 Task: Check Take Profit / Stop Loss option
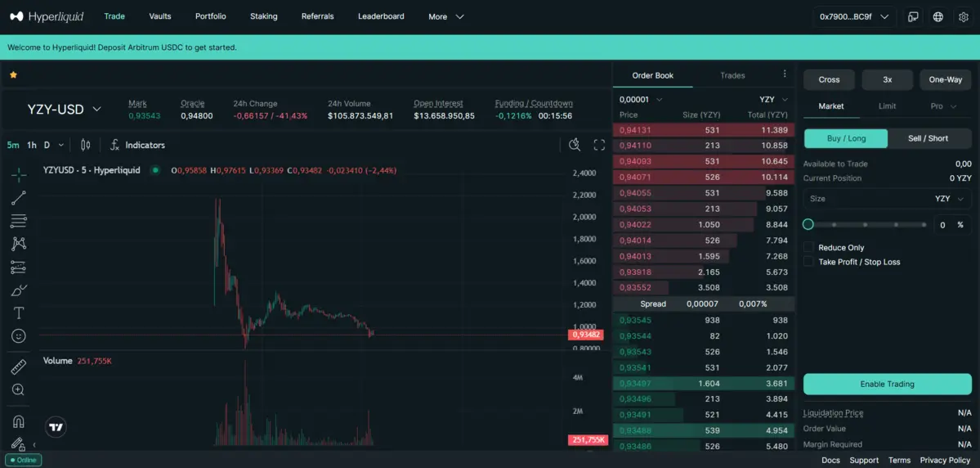[x=808, y=262]
